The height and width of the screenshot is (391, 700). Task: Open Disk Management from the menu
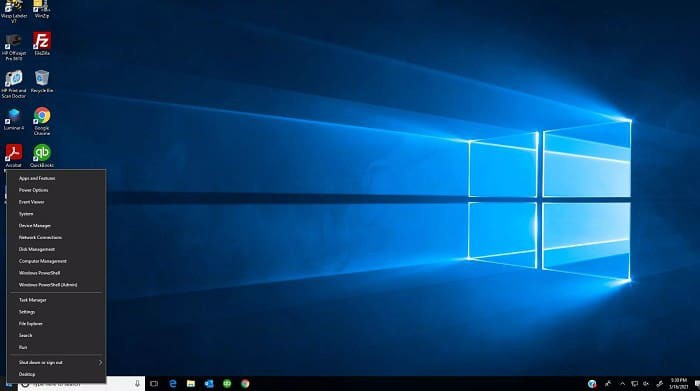click(56, 249)
